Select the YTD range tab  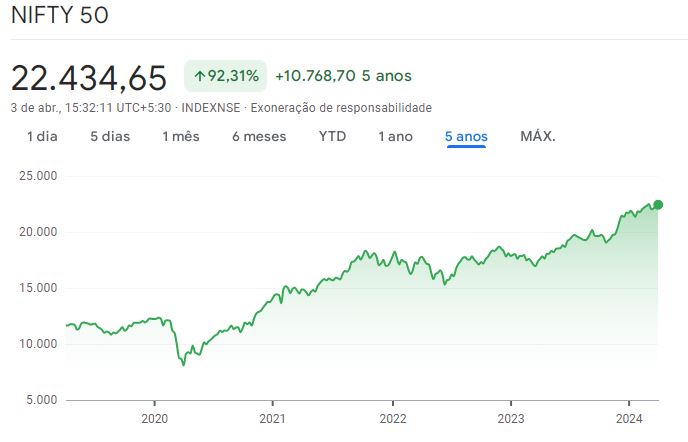[x=332, y=136]
